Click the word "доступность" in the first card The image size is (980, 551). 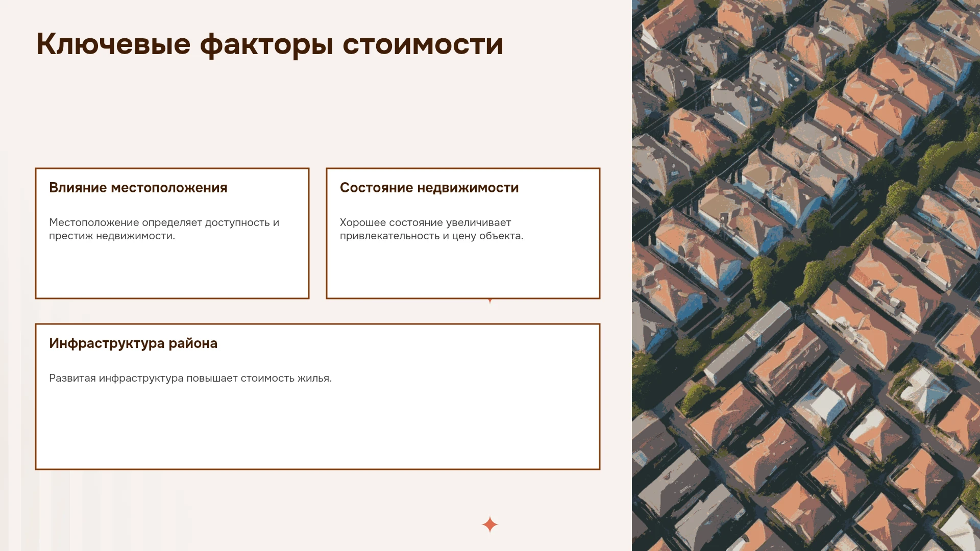237,223
